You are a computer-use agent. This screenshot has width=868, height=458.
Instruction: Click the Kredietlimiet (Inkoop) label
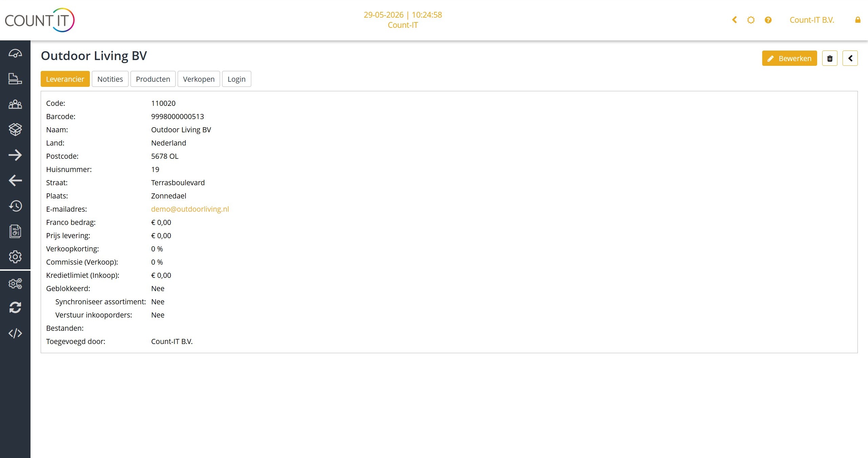coord(83,275)
